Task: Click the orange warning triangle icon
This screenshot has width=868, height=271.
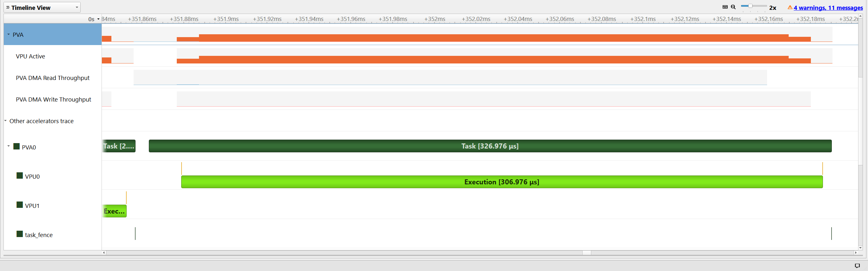Action: (x=790, y=7)
